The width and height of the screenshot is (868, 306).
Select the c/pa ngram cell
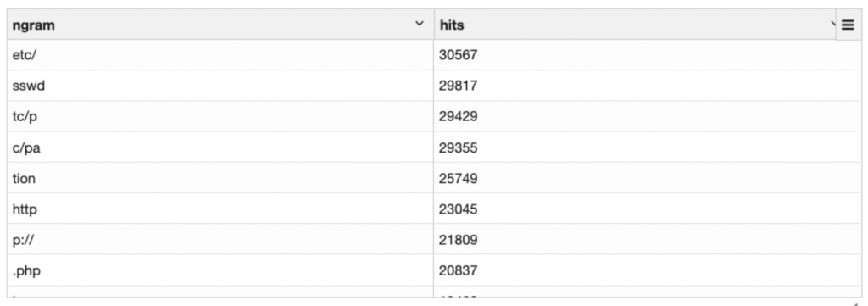tap(220, 147)
